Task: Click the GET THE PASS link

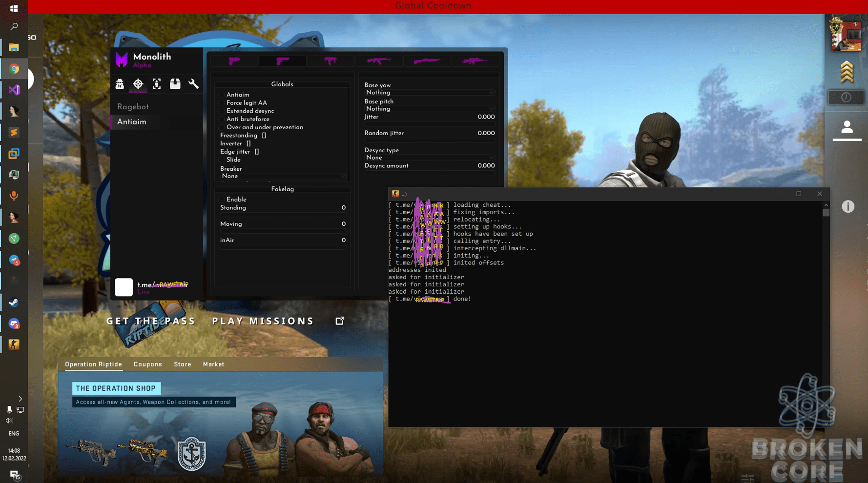Action: 151,321
